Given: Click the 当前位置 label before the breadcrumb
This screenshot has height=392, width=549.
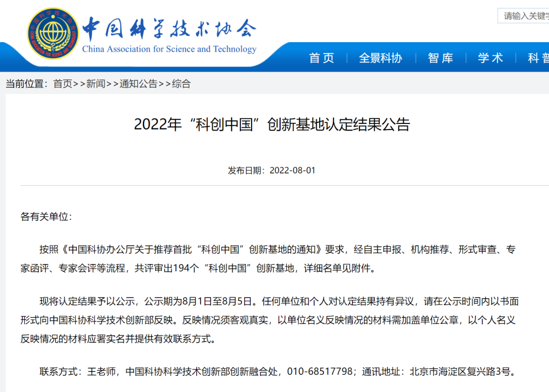Looking at the screenshot, I should (x=26, y=84).
